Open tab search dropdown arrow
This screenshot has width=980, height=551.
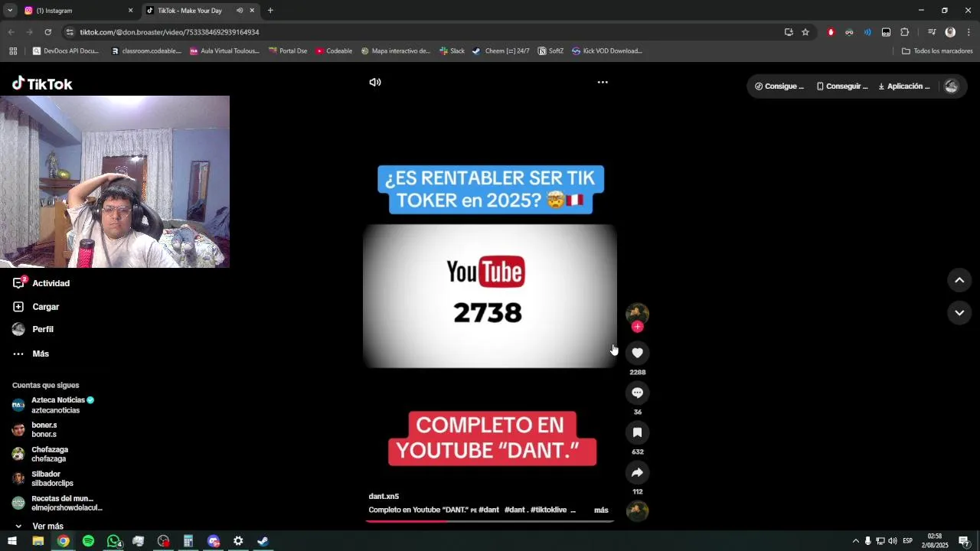pos(9,11)
